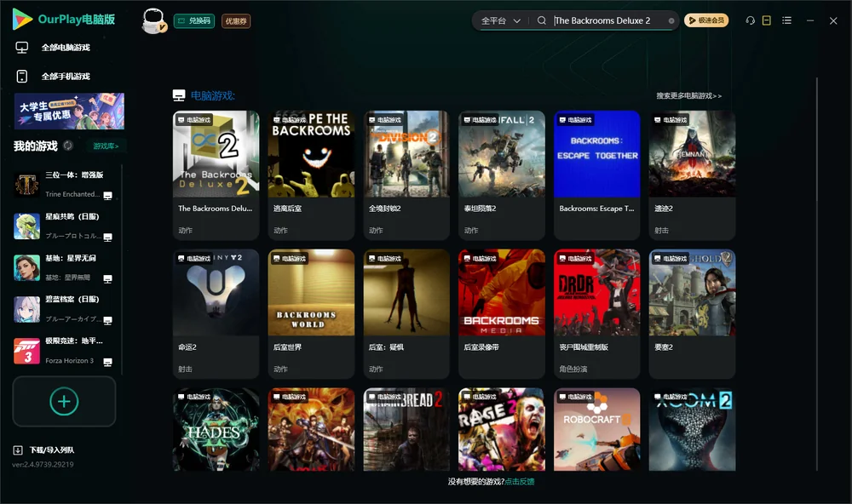Select 全部电脑游戏 in the sidebar
The height and width of the screenshot is (504, 852).
66,48
